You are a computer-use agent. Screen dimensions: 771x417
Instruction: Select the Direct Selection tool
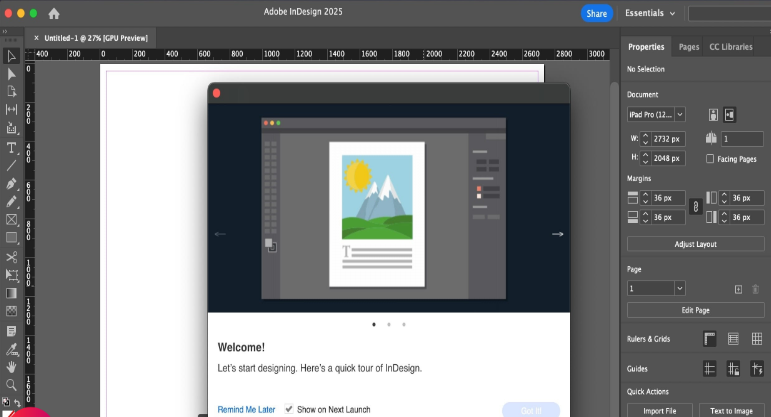coord(12,74)
